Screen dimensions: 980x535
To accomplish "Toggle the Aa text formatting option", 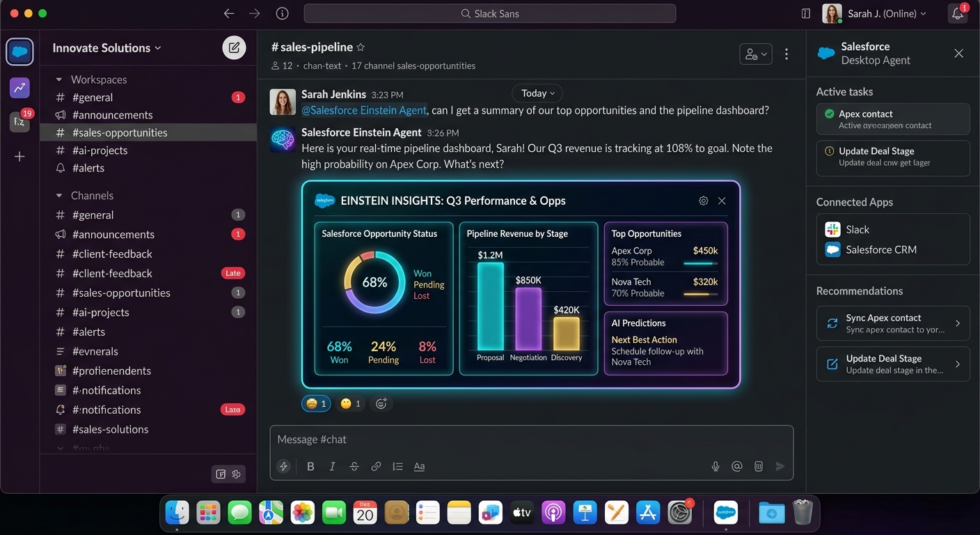I will point(419,466).
